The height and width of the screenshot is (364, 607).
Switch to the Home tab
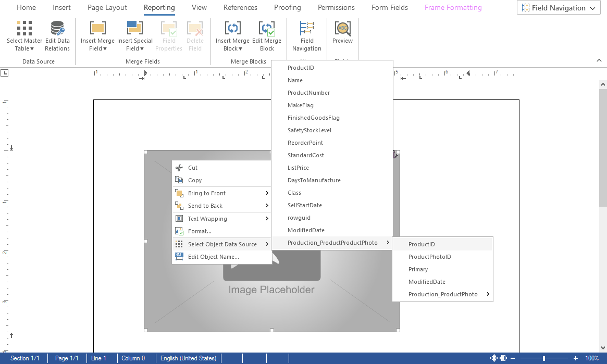[27, 7]
